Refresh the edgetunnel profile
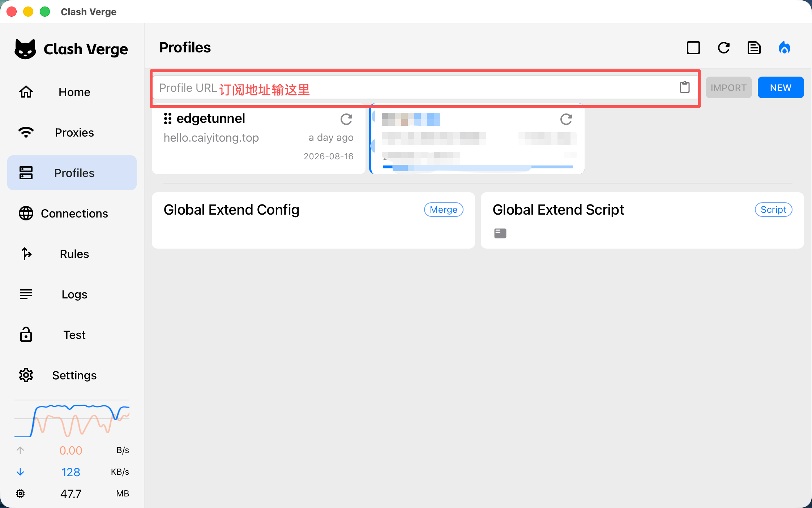The width and height of the screenshot is (812, 508). coord(346,119)
